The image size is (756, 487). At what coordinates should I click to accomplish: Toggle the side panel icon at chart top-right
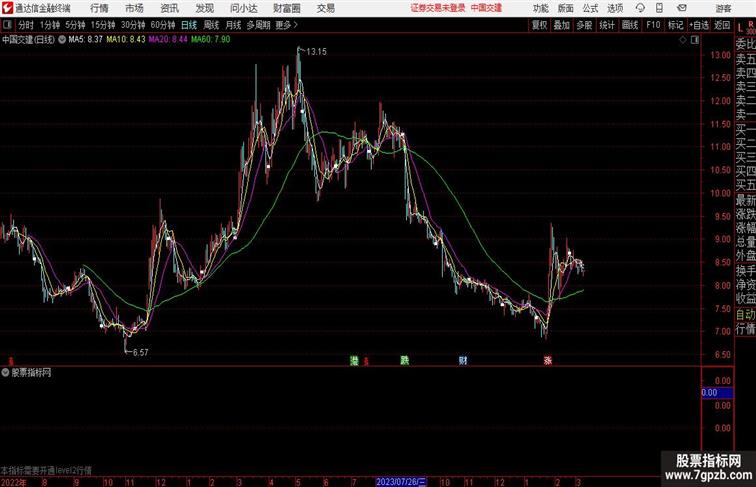(x=695, y=40)
